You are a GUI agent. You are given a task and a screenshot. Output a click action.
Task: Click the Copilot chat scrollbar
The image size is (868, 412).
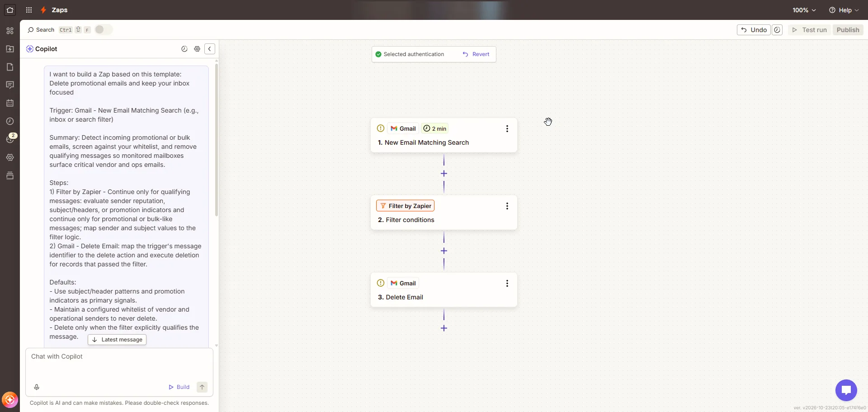pos(217,140)
